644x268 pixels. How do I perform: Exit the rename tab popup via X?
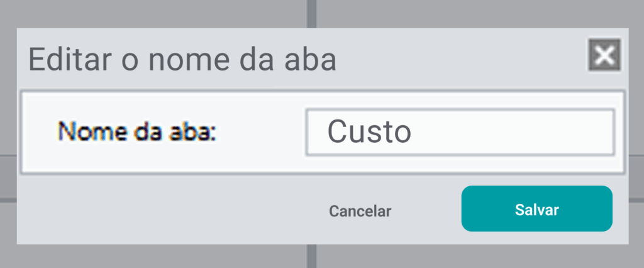[x=604, y=55]
